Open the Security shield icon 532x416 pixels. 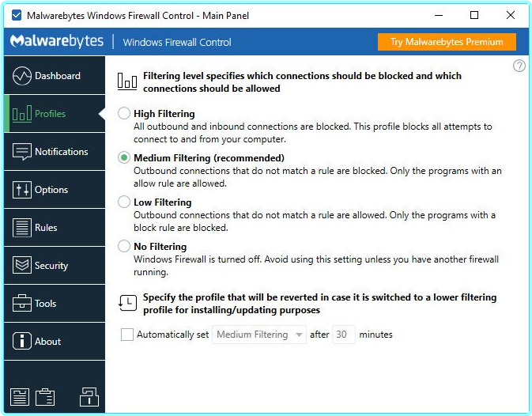pos(22,266)
